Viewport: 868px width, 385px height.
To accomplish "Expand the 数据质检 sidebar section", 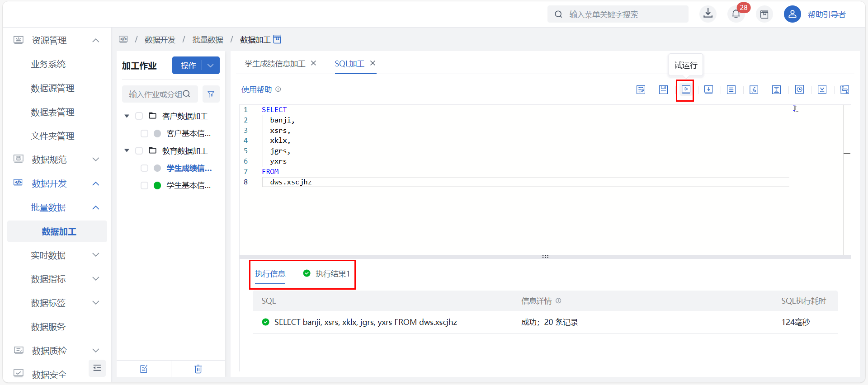I will pyautogui.click(x=96, y=351).
